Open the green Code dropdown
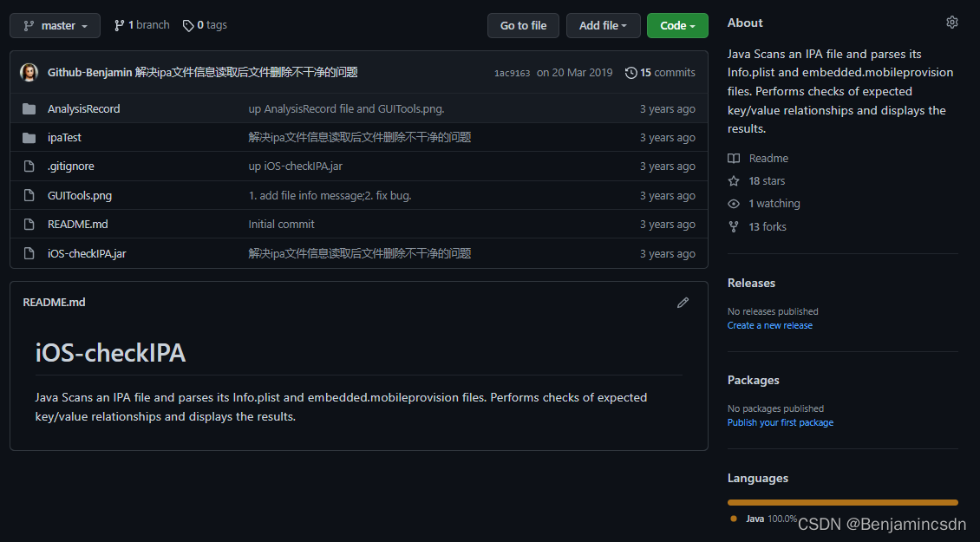The image size is (980, 542). (x=677, y=26)
